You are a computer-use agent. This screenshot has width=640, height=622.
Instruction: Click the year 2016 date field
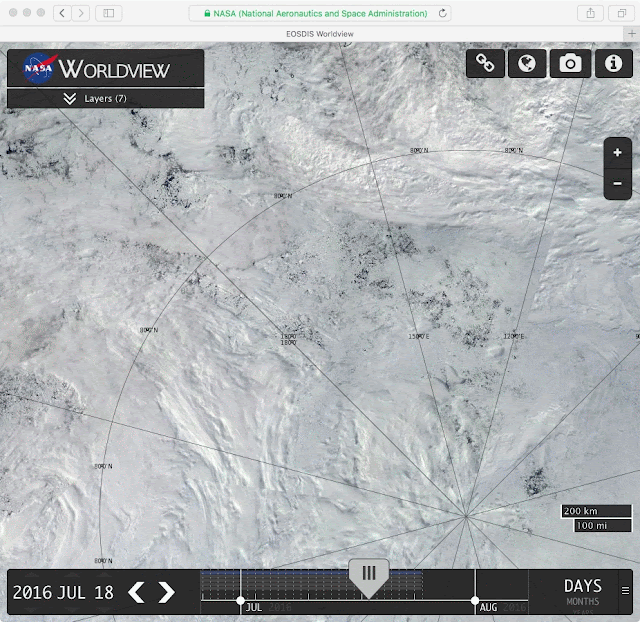[32, 593]
